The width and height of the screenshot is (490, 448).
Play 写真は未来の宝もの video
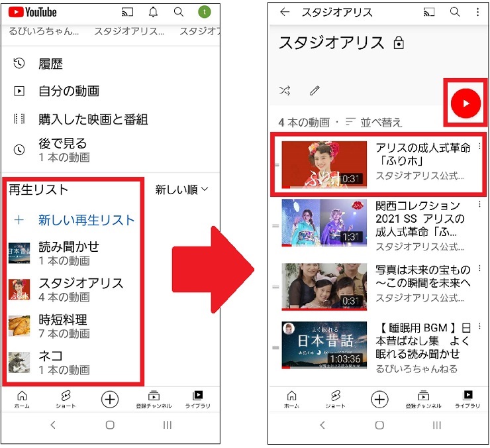[378, 286]
